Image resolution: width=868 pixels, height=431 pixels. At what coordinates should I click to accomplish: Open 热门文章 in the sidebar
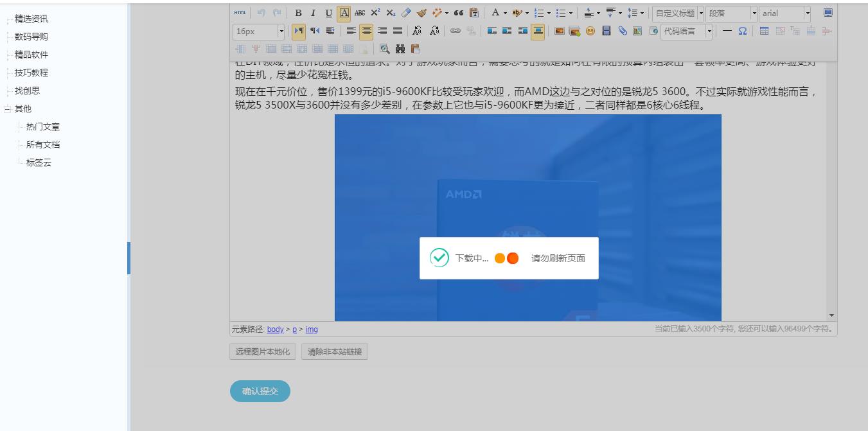43,127
